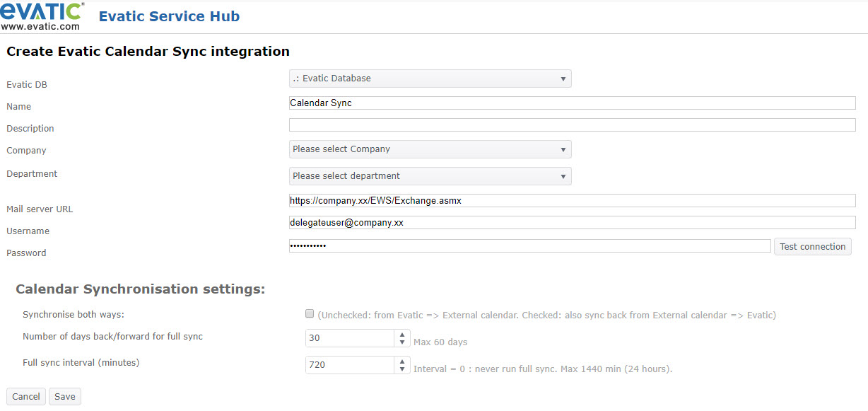Click the days back/forward number field

pos(350,338)
